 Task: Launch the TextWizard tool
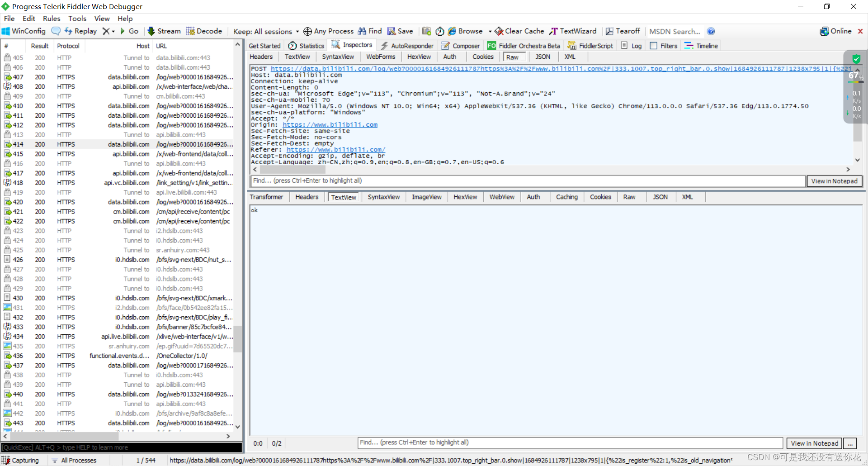572,31
